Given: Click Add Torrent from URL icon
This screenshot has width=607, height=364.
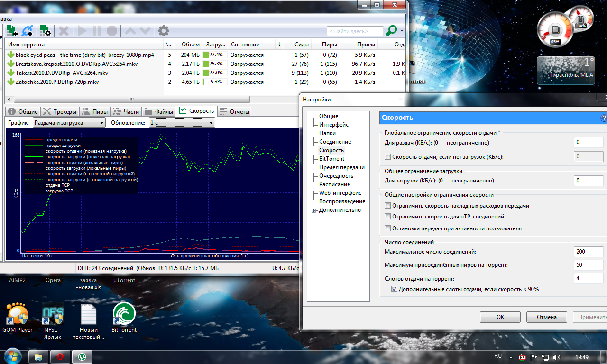Looking at the screenshot, I should click(28, 31).
